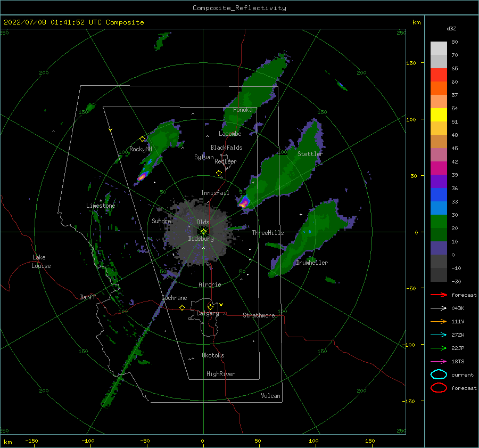This screenshot has width=479, height=448.
Task: Click the intense storm cell east of Innisfail
Action: 244,202
